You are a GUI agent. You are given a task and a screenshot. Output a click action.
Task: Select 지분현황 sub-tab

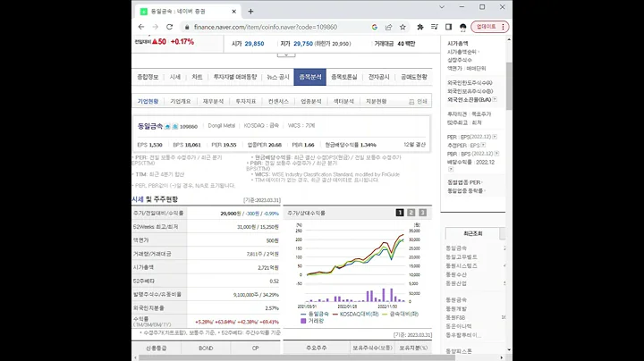click(x=377, y=101)
